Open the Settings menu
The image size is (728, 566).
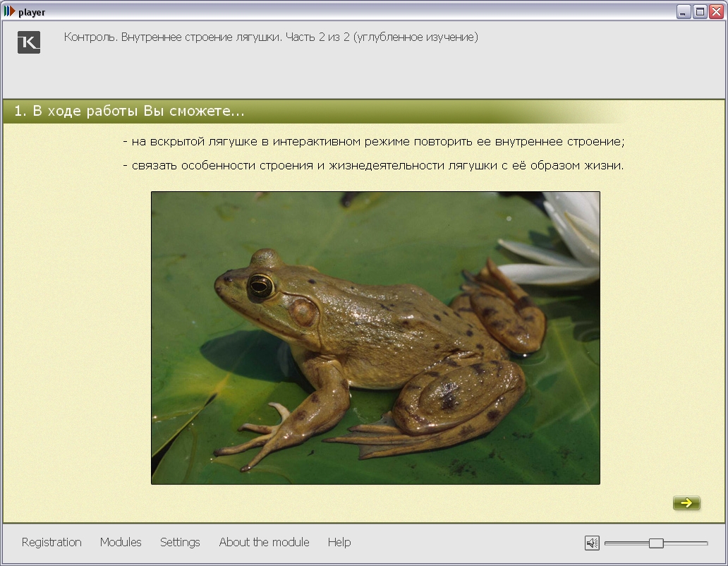(180, 542)
